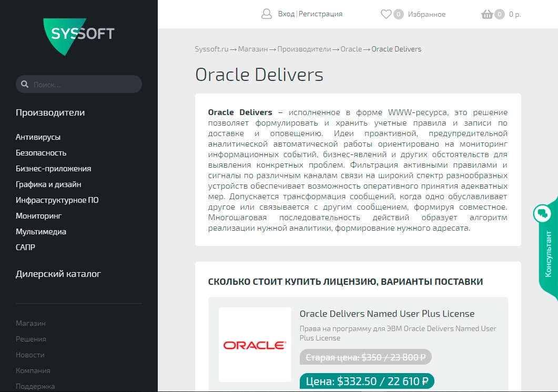This screenshot has width=558, height=392.
Task: Click the cart item counter badge
Action: 500,14
